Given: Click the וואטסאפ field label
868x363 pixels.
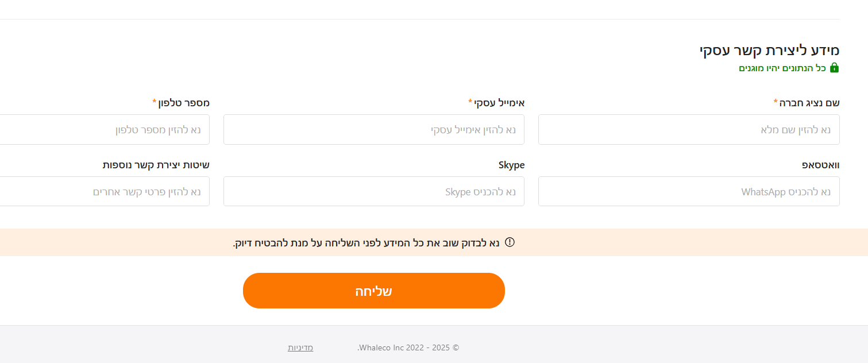Looking at the screenshot, I should (x=820, y=165).
